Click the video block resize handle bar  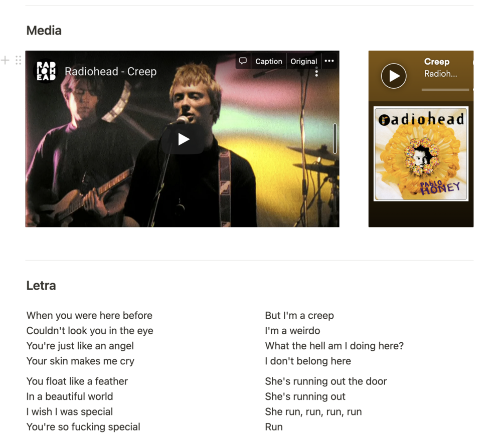click(334, 138)
